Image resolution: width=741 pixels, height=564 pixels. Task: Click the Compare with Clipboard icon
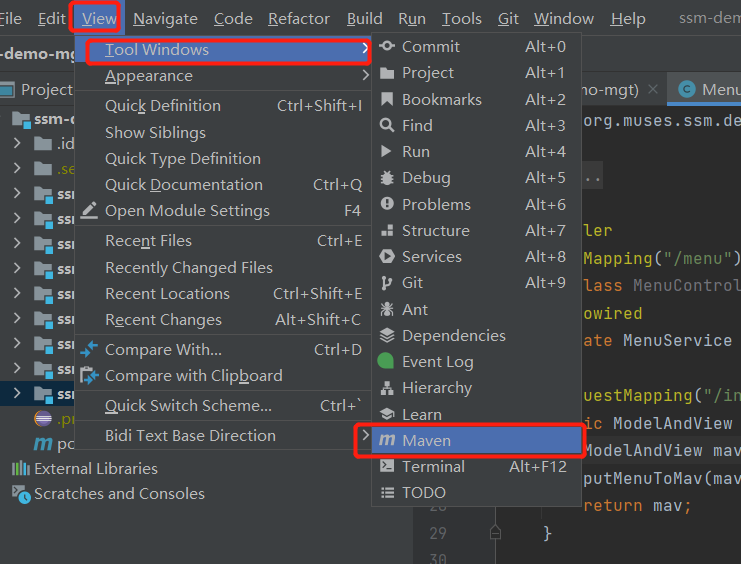(90, 376)
